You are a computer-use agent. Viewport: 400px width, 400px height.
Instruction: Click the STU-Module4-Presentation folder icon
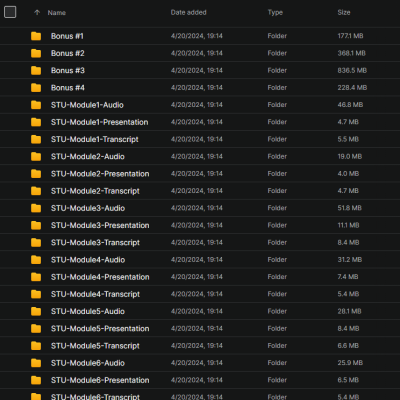tap(36, 277)
